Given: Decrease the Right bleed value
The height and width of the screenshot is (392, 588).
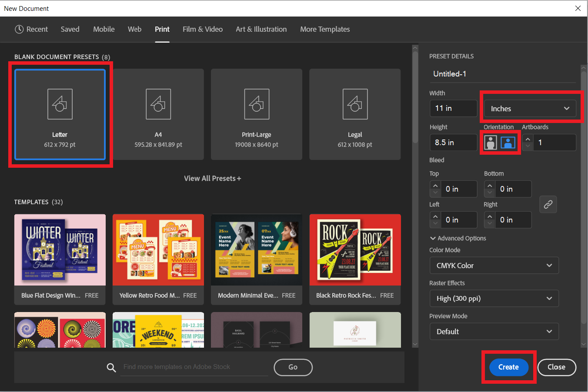Looking at the screenshot, I should click(x=489, y=224).
